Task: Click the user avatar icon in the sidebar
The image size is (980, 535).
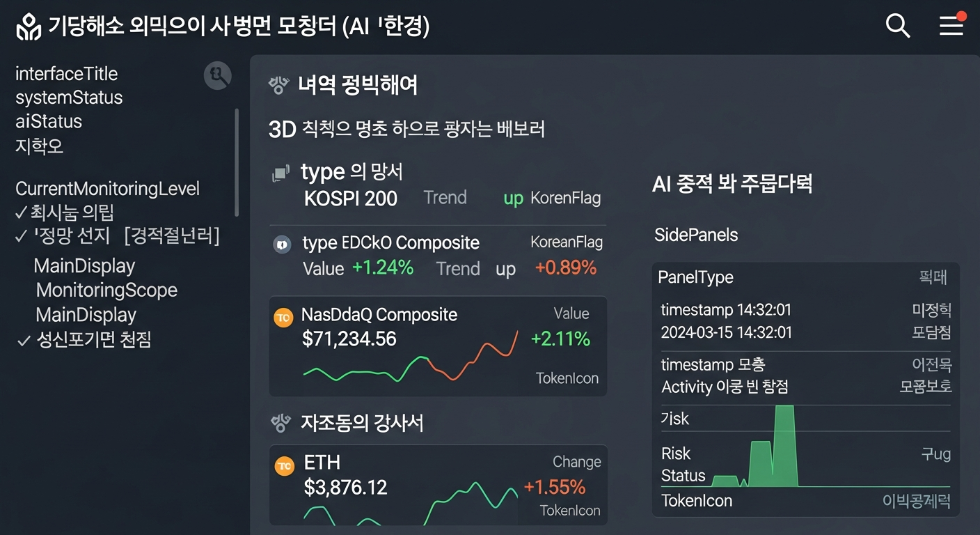Action: (x=217, y=77)
